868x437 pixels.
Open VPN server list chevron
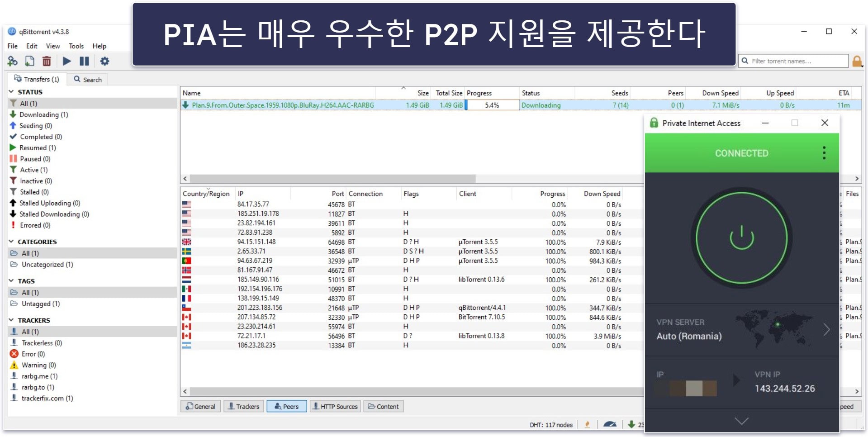[x=826, y=329]
